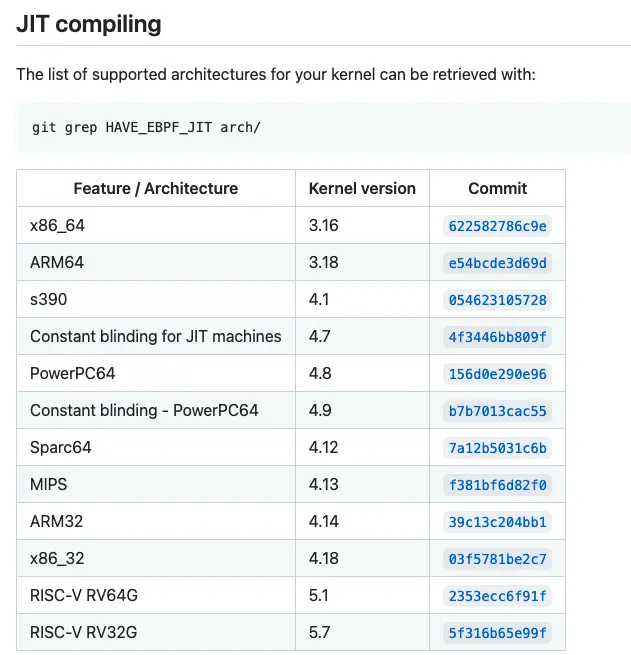This screenshot has width=631, height=655.
Task: Follow RISC-V RV32G commit 5f316b65e99f
Action: point(497,633)
